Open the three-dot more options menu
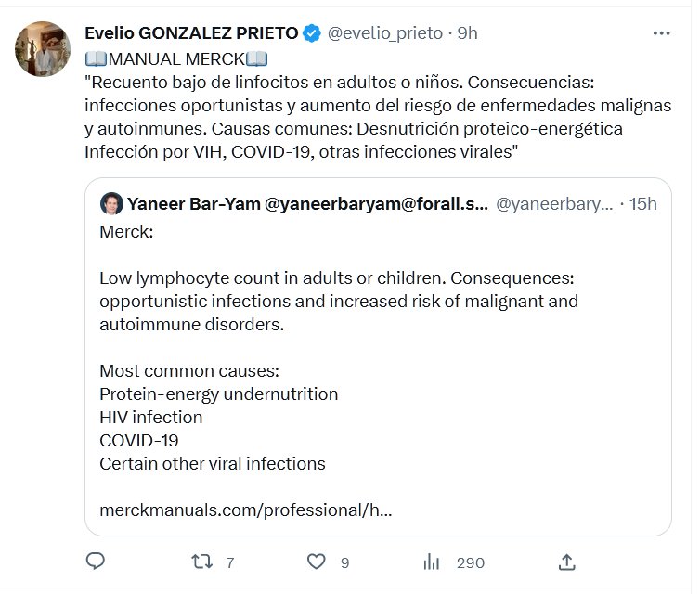 click(661, 33)
